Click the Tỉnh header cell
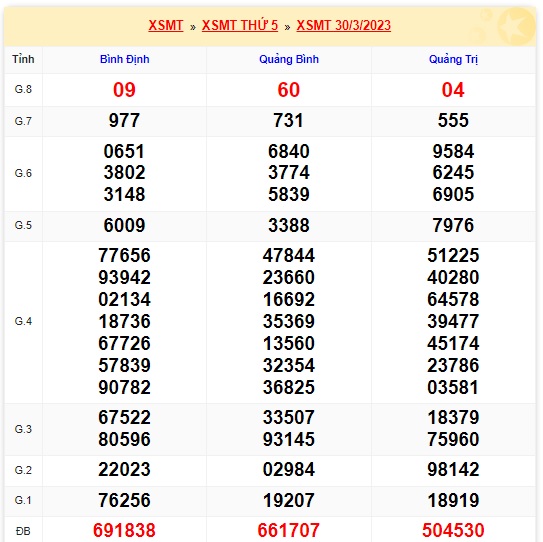 [x=23, y=59]
